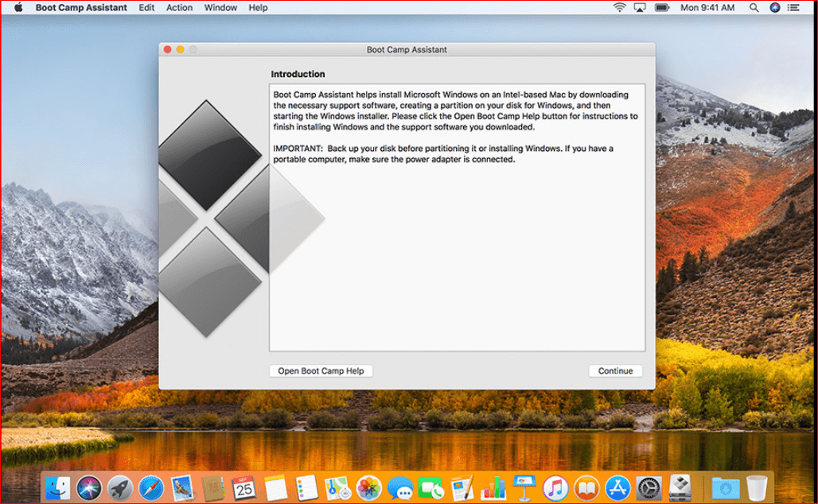
Task: Open Numbers bar chart icon in dock
Action: pos(493,488)
